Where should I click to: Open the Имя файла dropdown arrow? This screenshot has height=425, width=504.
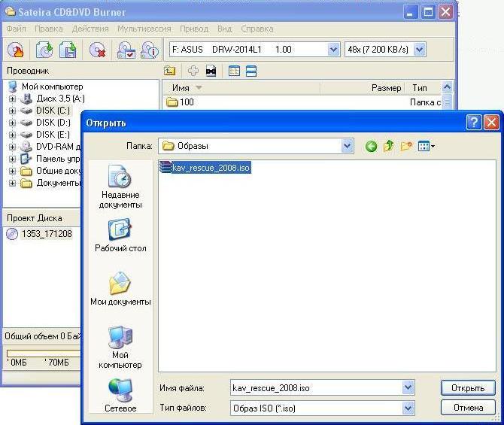tap(408, 387)
